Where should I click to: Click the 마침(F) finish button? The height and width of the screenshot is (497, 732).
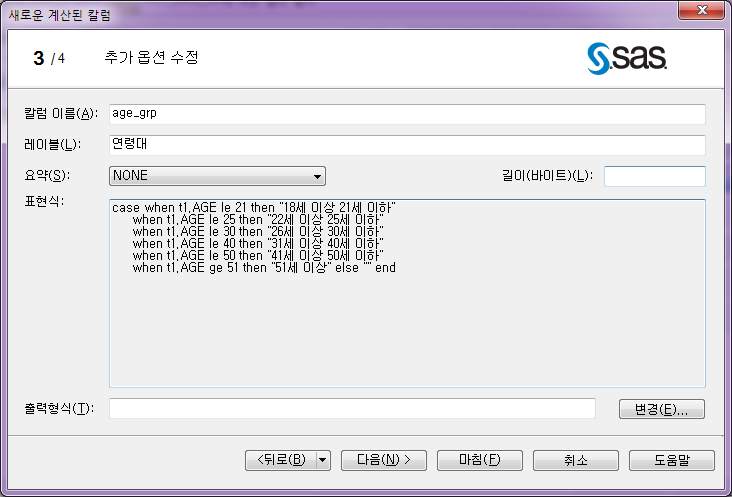point(479,460)
